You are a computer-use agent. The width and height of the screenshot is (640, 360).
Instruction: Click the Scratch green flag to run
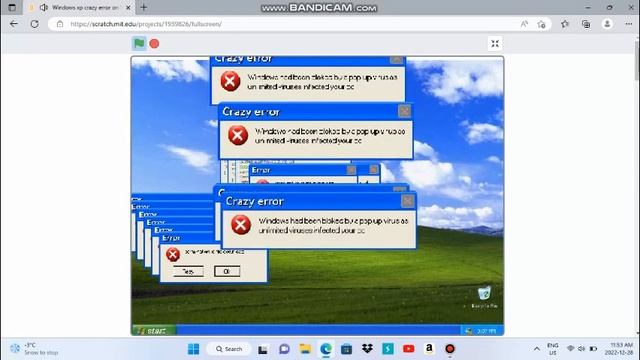pos(139,43)
